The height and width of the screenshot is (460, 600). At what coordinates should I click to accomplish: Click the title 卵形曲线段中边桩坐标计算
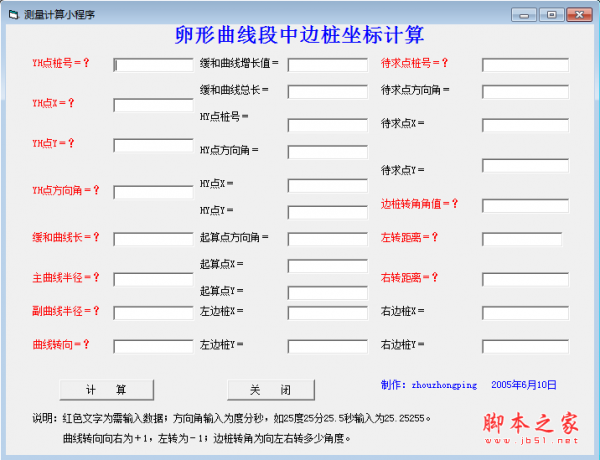(299, 35)
